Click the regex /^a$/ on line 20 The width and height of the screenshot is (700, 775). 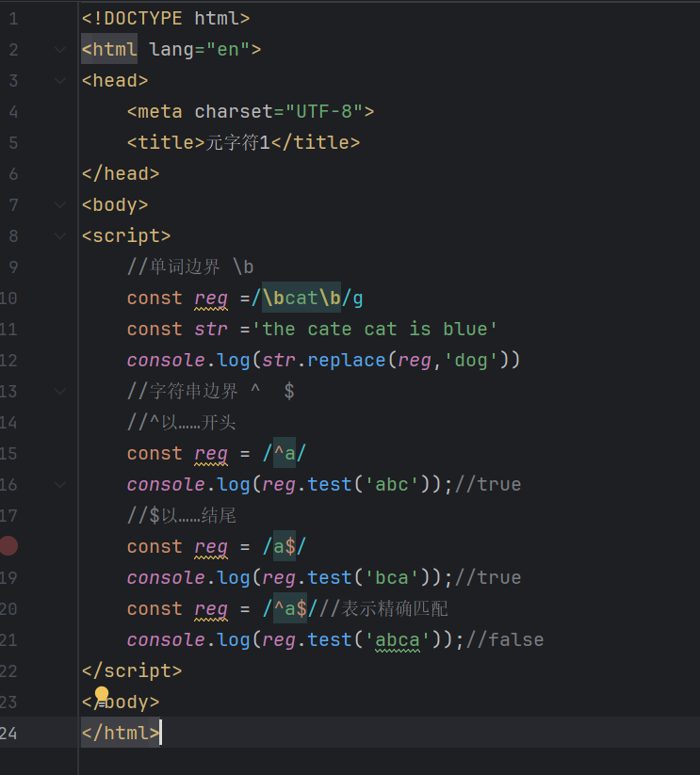click(x=290, y=608)
